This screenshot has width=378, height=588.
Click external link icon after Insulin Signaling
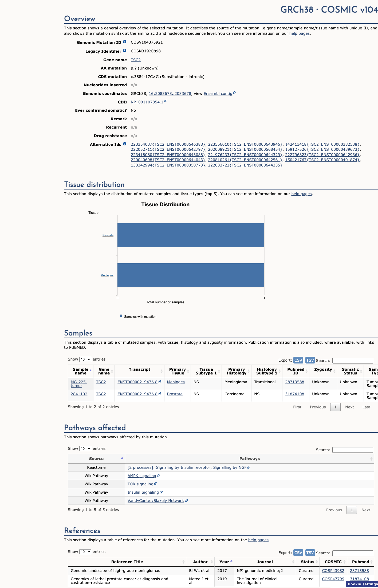click(x=161, y=492)
